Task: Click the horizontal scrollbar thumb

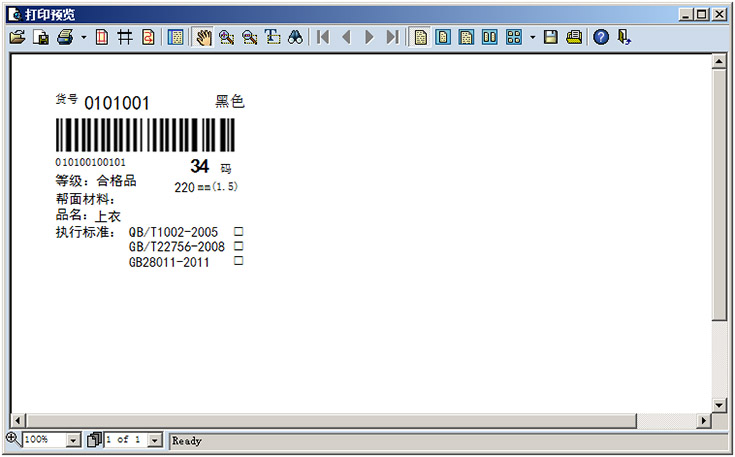Action: click(x=331, y=420)
